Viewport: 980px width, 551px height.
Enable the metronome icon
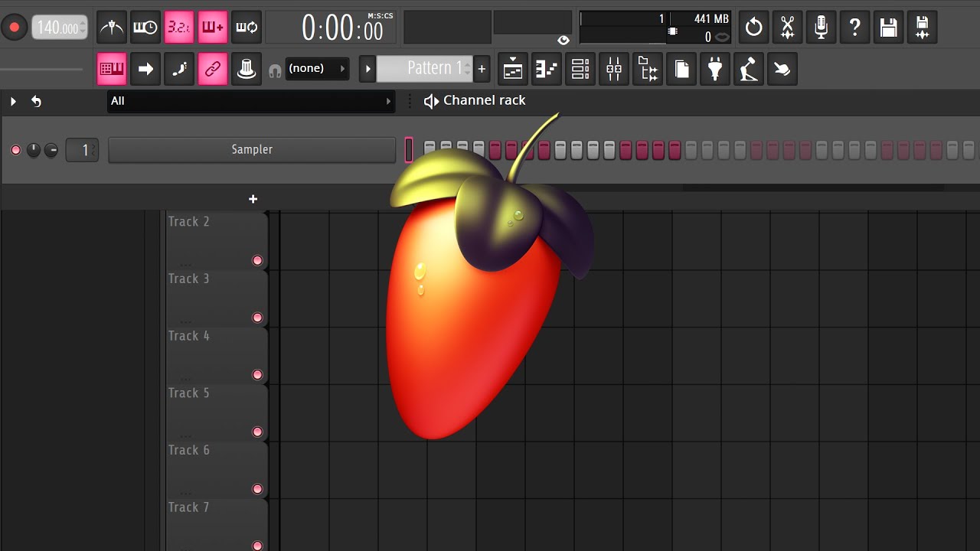click(x=111, y=27)
